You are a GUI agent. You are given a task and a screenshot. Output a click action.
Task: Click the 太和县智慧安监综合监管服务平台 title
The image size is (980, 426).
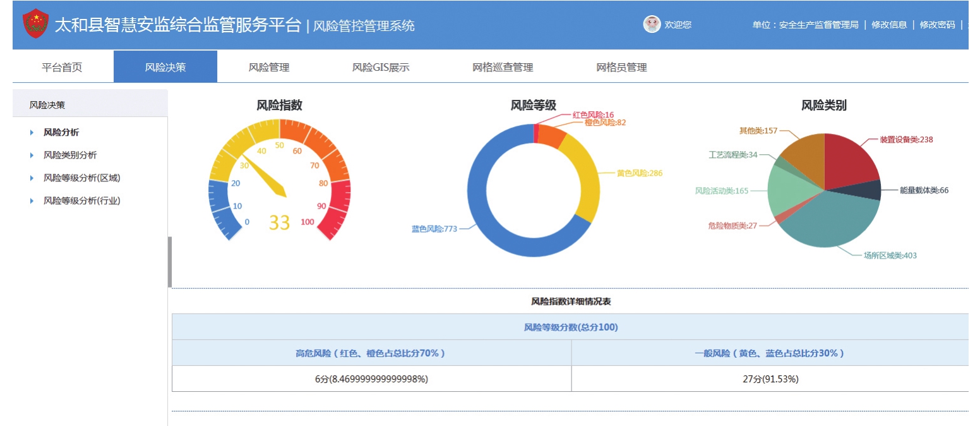(178, 25)
